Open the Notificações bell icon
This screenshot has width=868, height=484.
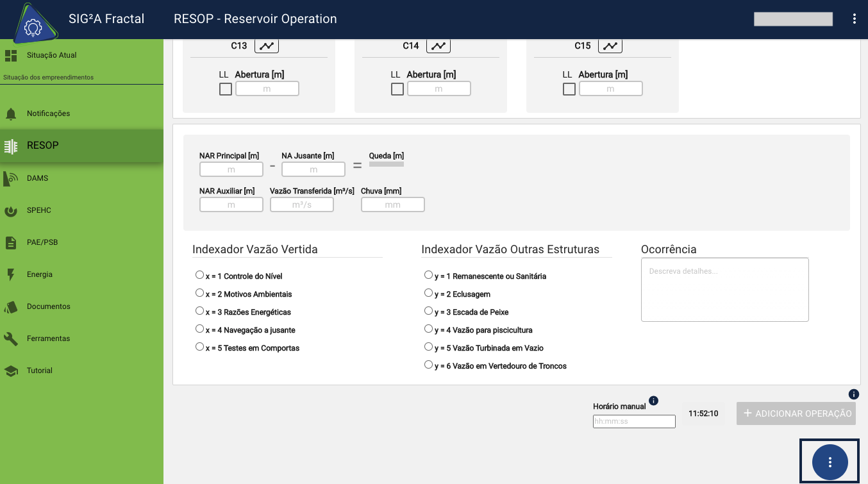click(10, 113)
